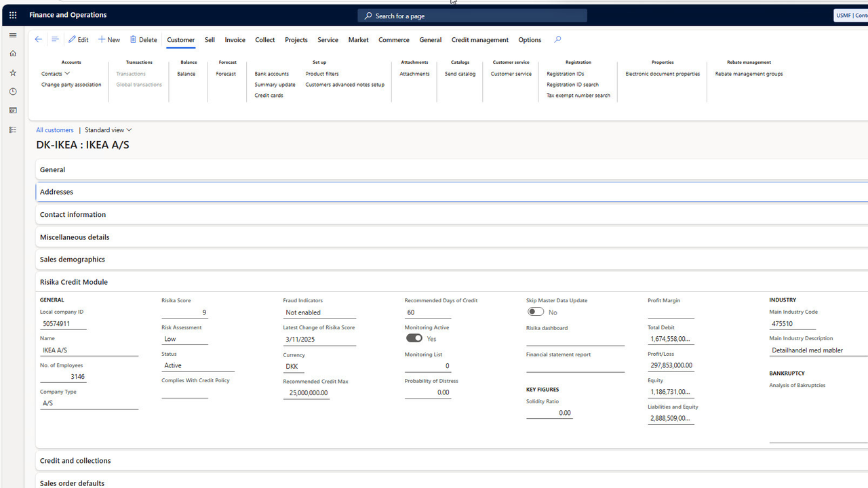Open the USMF company selector
Viewport: 868px width, 488px height.
[x=851, y=16]
